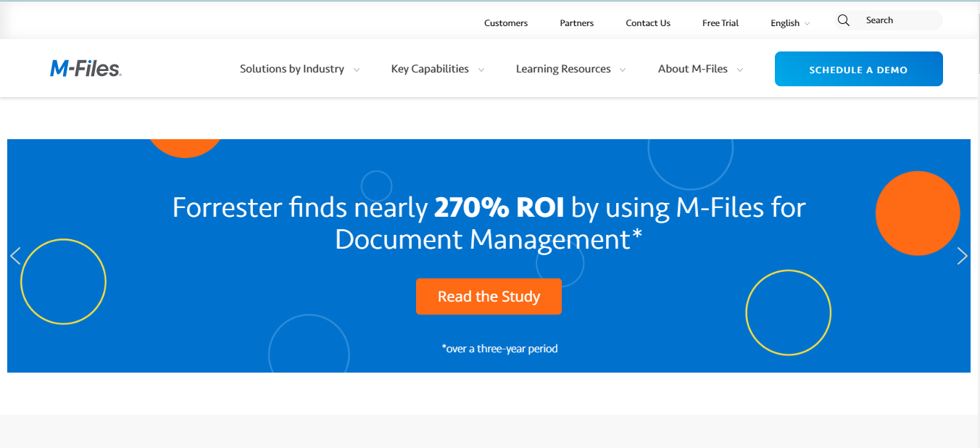Click the Schedule a Demo button
This screenshot has height=448, width=980.
coord(858,68)
